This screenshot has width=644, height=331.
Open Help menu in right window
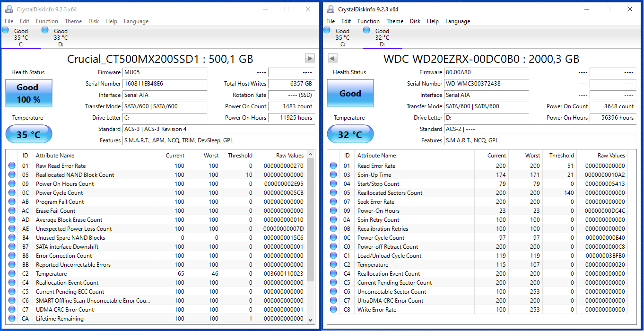pyautogui.click(x=433, y=21)
